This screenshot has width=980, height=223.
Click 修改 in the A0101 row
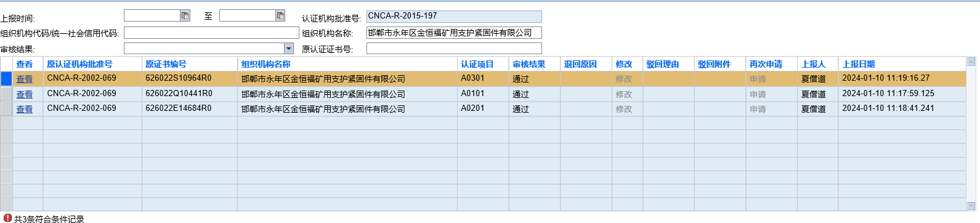pyautogui.click(x=624, y=94)
